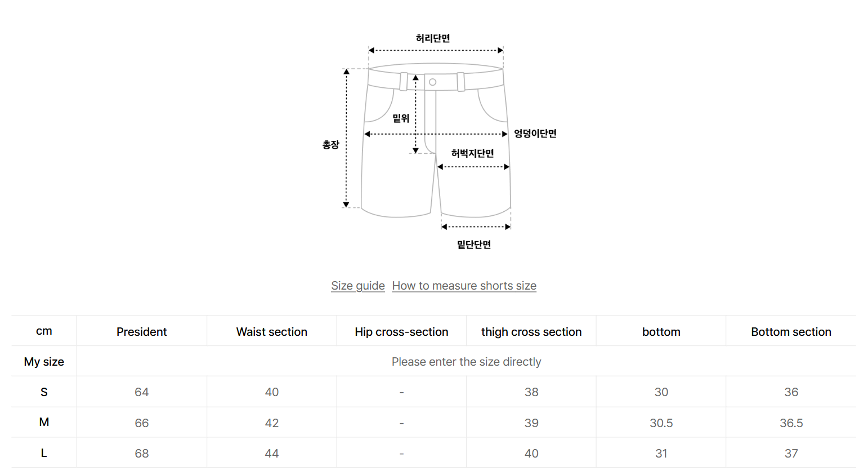The width and height of the screenshot is (868, 475).
Task: Click the 엉덩이단면 hip label in diagram
Action: [535, 134]
